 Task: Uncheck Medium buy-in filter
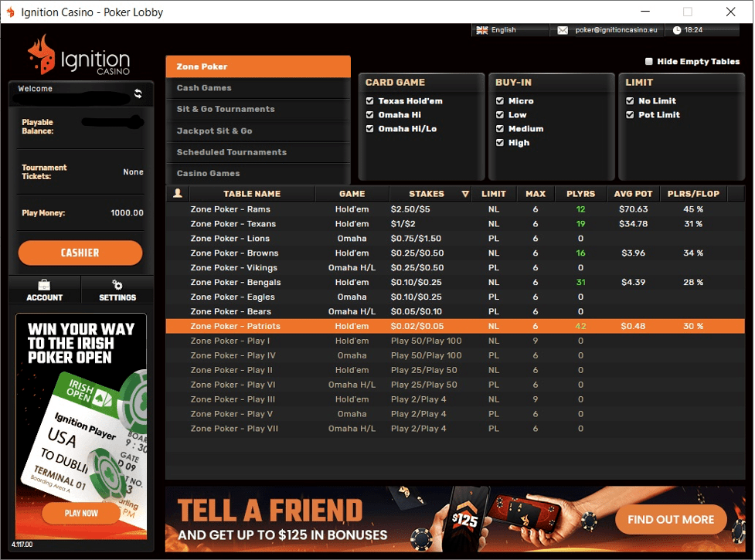500,129
